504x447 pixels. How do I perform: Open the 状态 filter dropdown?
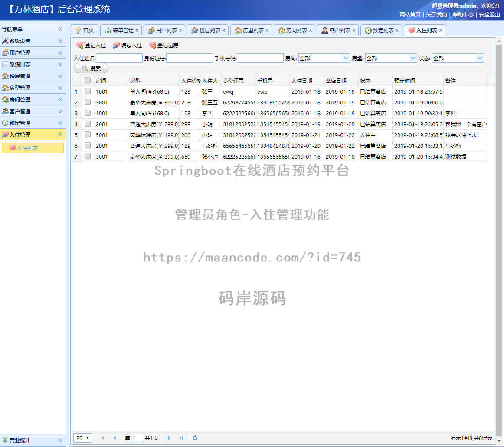tap(480, 58)
